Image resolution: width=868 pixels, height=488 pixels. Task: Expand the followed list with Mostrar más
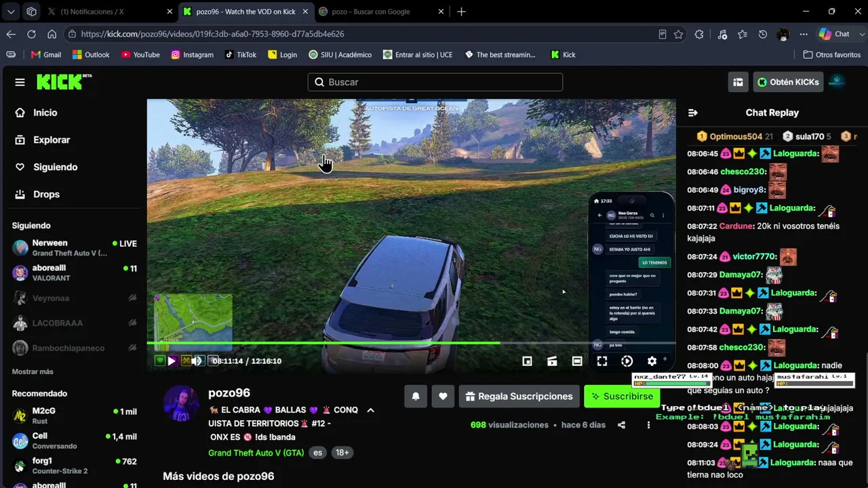coord(33,371)
